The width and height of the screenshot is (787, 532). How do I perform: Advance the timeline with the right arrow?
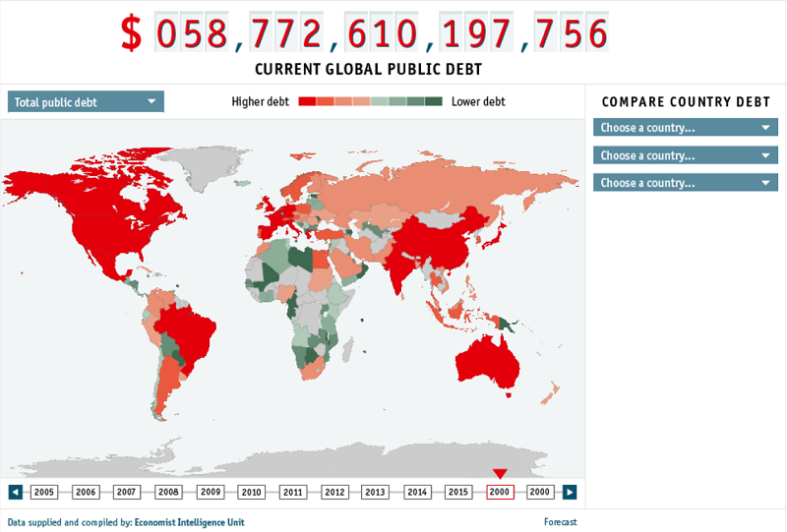[x=570, y=492]
